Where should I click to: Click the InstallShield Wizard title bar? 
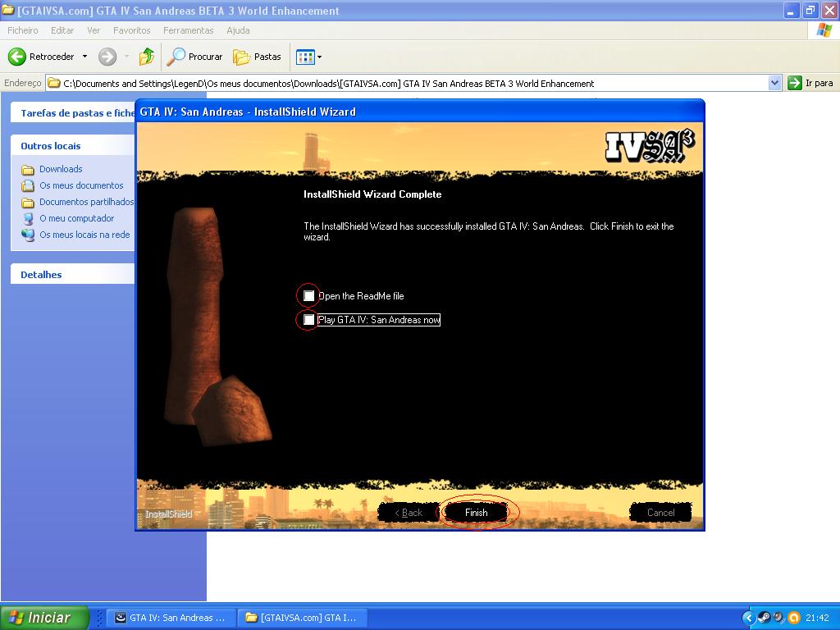(x=419, y=112)
